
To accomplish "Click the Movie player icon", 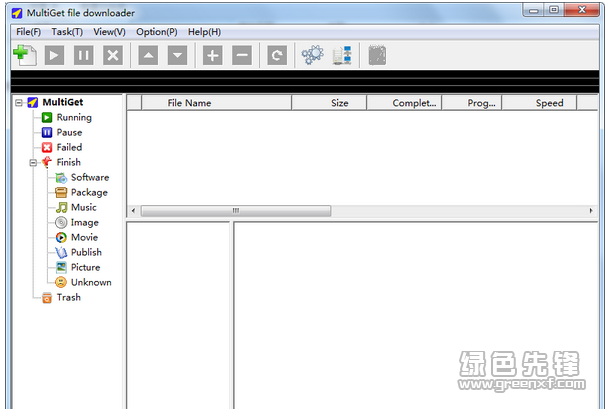I will [x=61, y=237].
